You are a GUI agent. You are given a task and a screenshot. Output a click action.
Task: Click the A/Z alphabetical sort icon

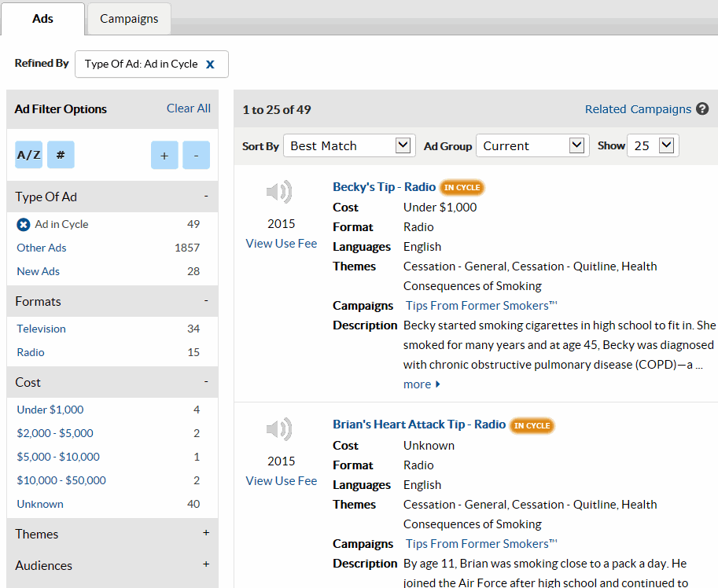(x=29, y=155)
